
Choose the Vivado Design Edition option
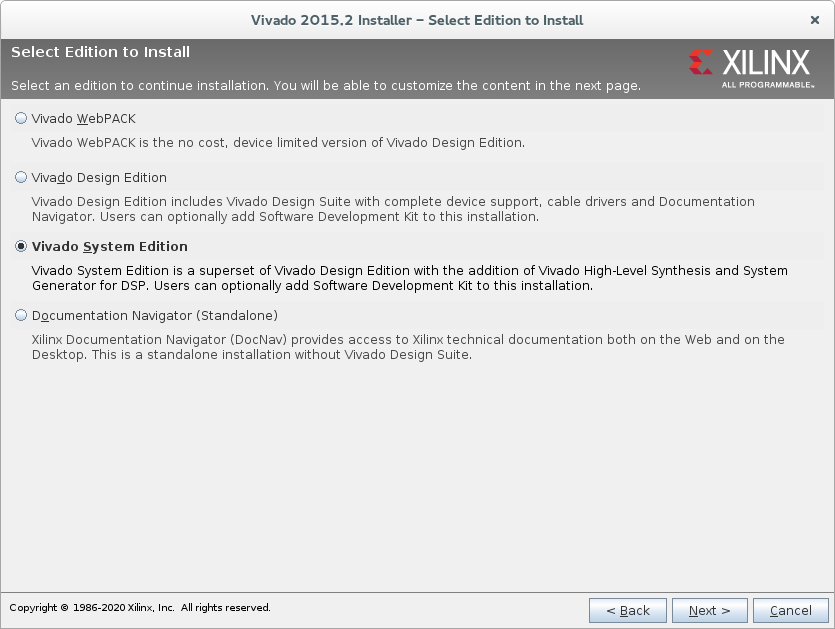click(x=21, y=177)
